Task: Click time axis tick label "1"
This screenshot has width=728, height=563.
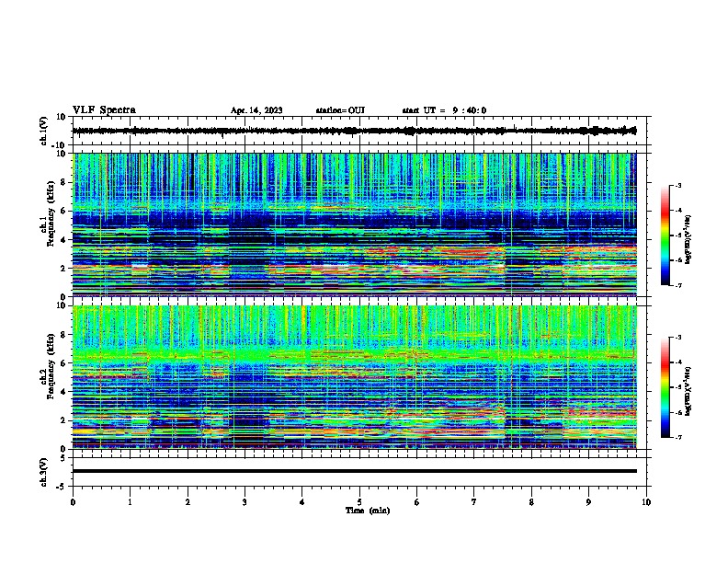Action: tap(130, 502)
